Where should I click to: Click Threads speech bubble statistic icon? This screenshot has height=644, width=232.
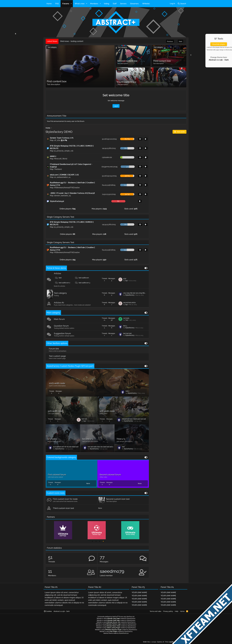point(92,558)
